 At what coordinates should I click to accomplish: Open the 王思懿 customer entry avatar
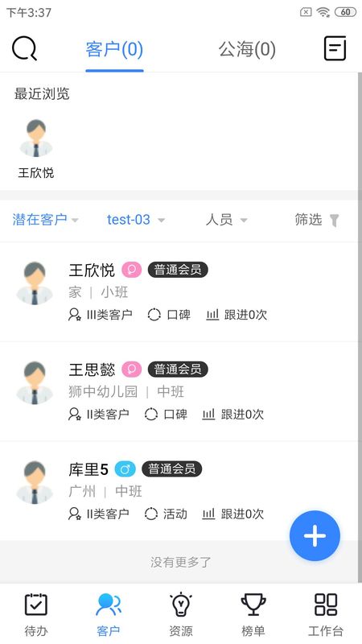[x=35, y=383]
